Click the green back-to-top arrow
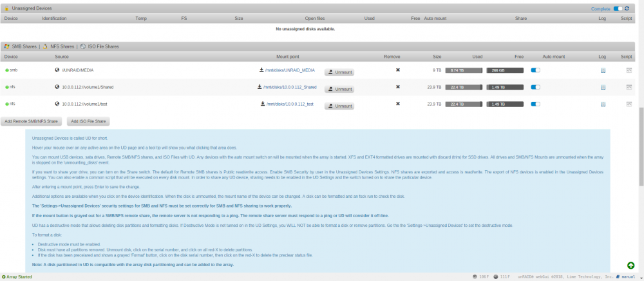The height and width of the screenshot is (281, 644). [631, 266]
